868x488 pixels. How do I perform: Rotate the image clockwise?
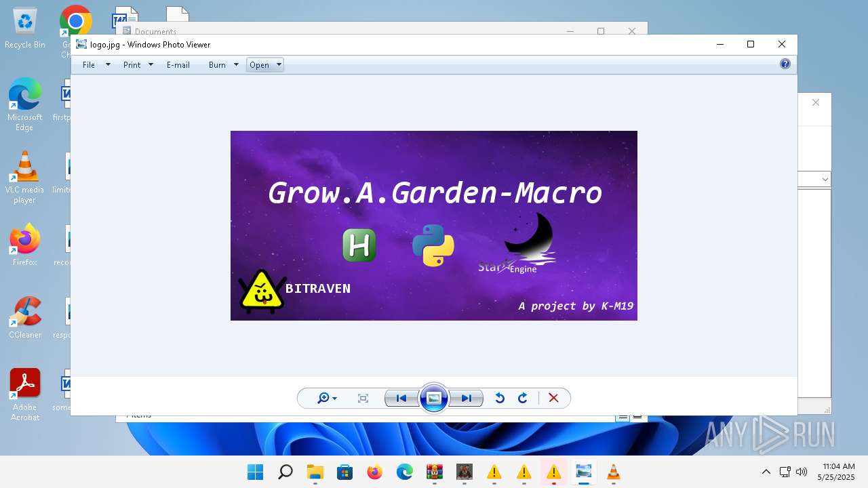coord(523,399)
